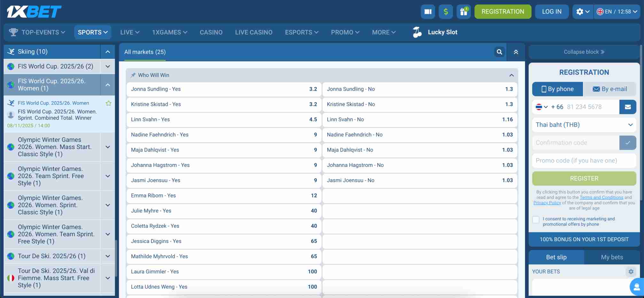Expand Olympic Women Mass Start Classic Style
The image size is (644, 298).
108,147
